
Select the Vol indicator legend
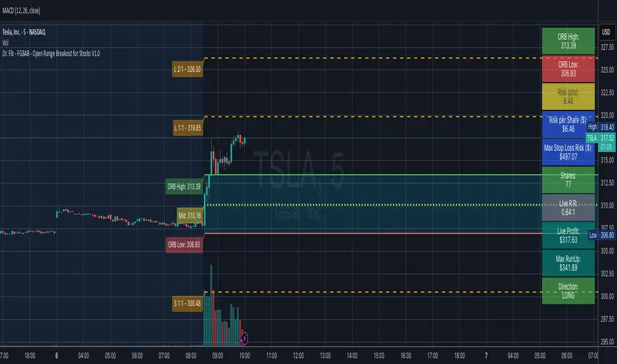5,42
